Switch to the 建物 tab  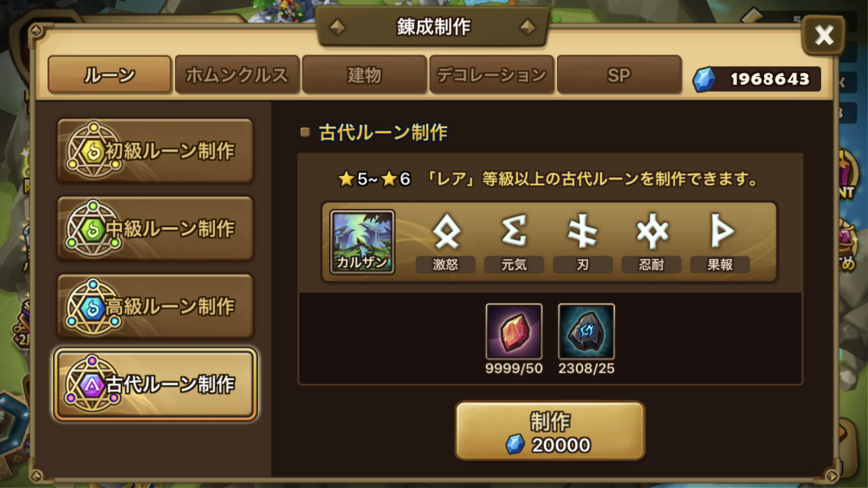coord(364,75)
